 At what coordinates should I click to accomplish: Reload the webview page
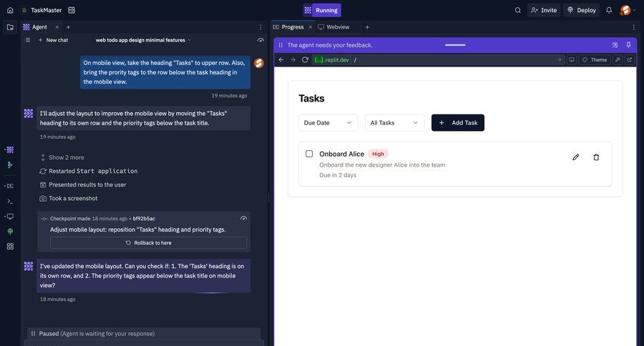(305, 60)
